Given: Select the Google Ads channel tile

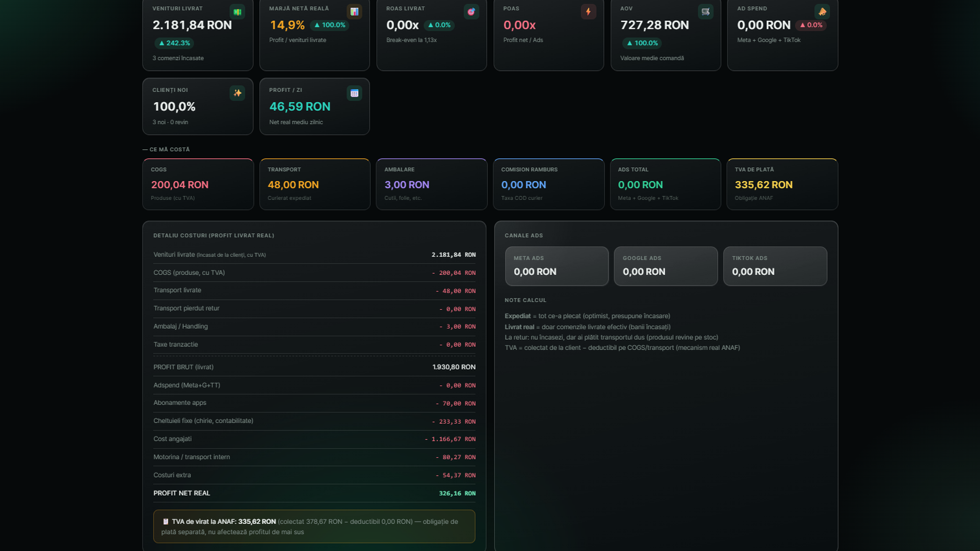Looking at the screenshot, I should coord(666,266).
